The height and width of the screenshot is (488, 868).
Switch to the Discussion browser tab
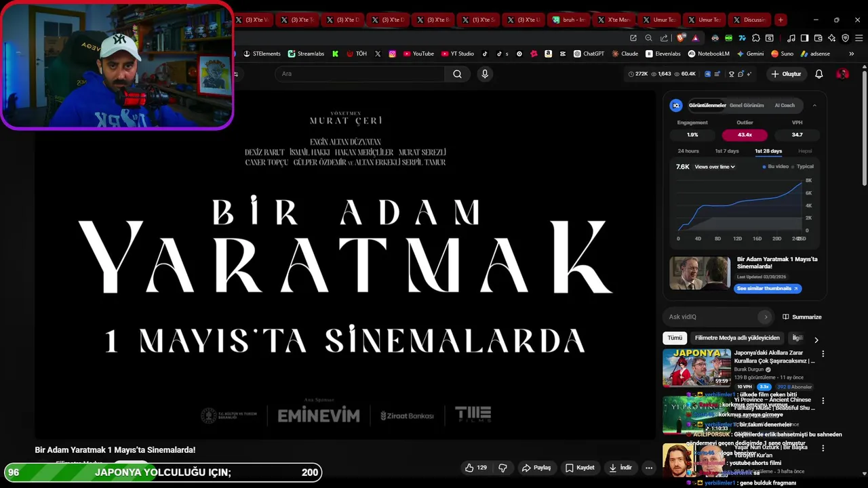[x=749, y=20]
